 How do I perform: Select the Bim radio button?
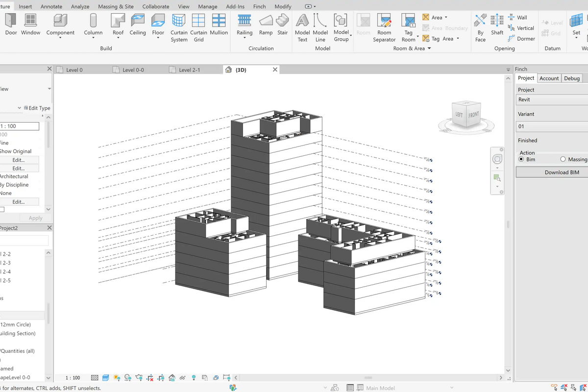522,159
